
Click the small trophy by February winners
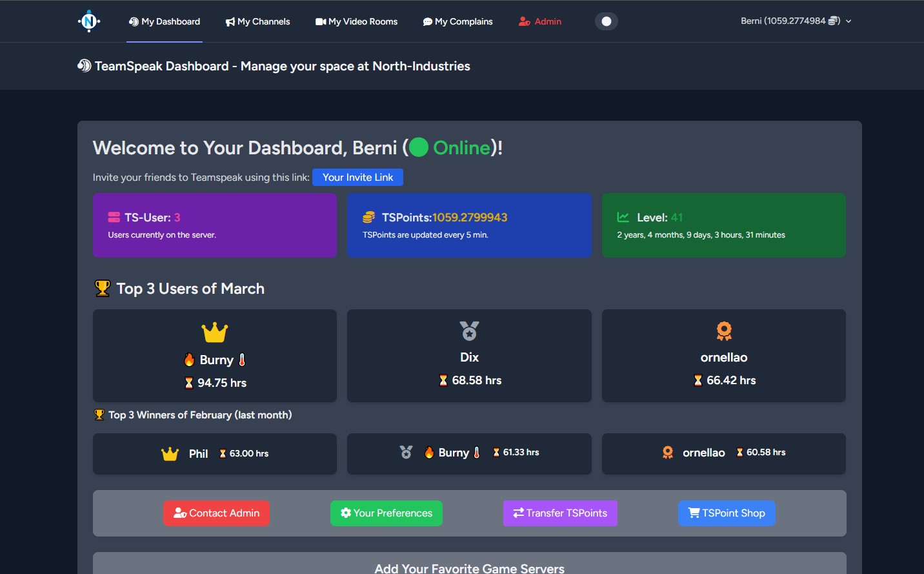(x=99, y=415)
